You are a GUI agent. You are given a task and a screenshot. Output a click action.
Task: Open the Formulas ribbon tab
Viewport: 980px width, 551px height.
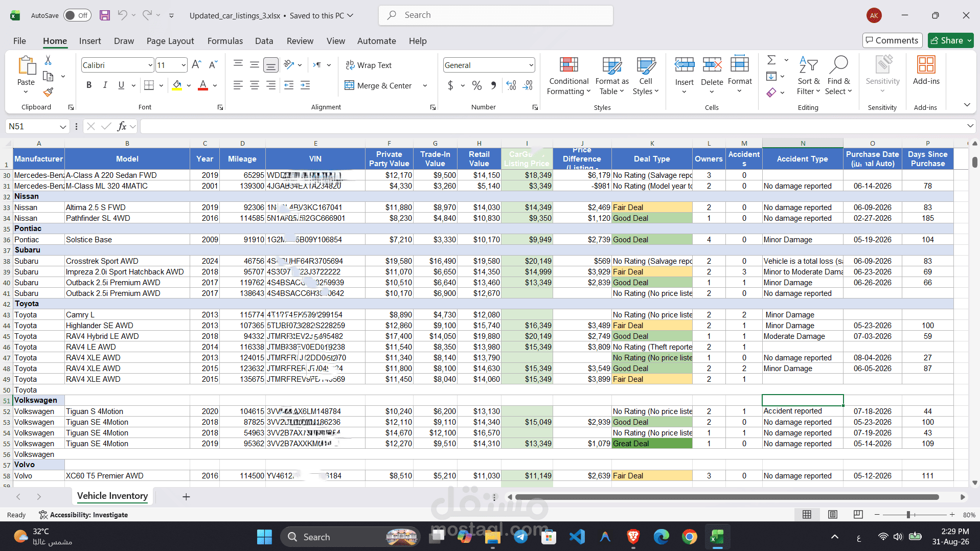tap(225, 41)
